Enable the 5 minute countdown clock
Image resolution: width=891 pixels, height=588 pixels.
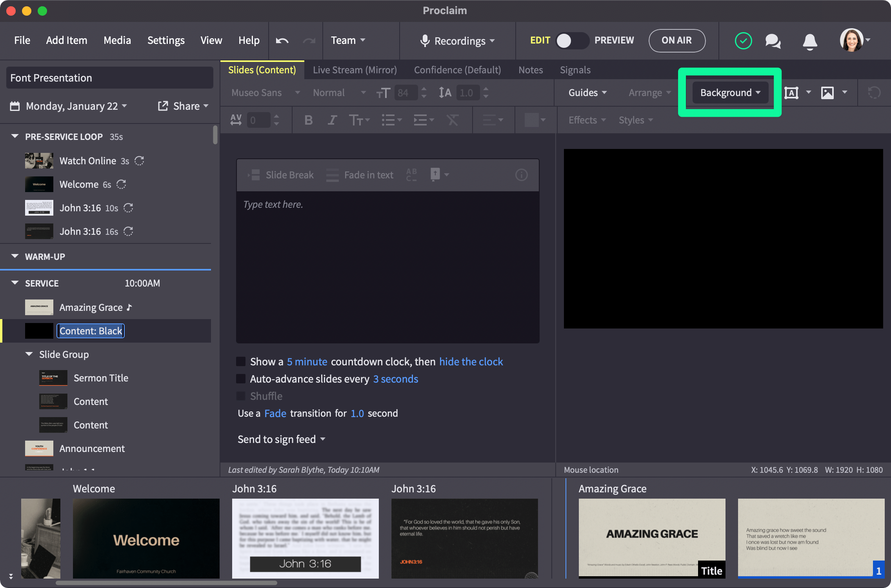click(x=240, y=361)
